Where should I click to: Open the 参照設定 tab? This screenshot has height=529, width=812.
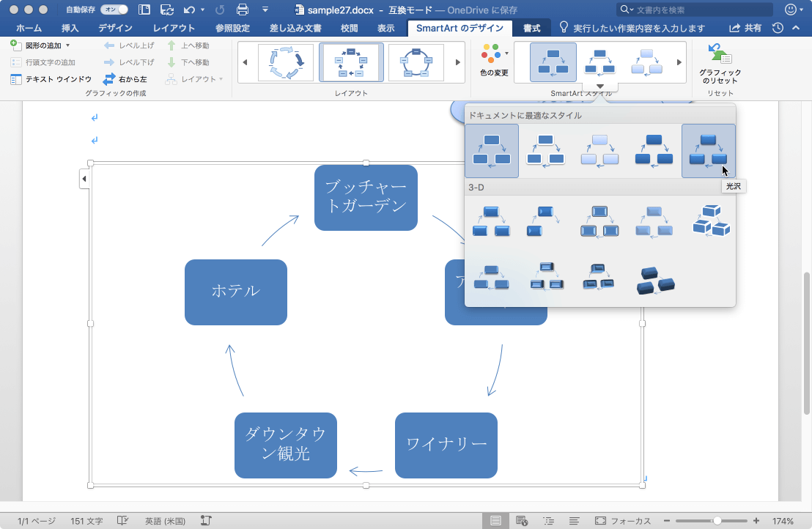click(x=232, y=28)
